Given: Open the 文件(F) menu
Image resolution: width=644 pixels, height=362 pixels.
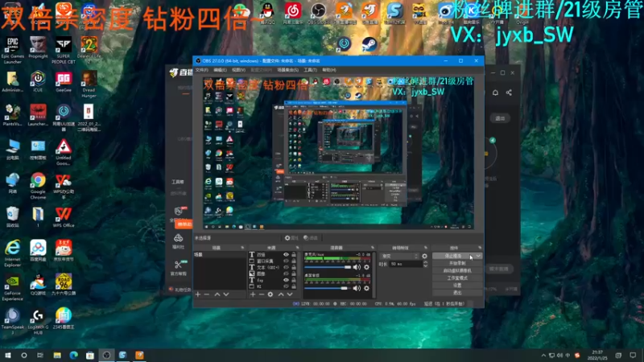Looking at the screenshot, I should [202, 70].
